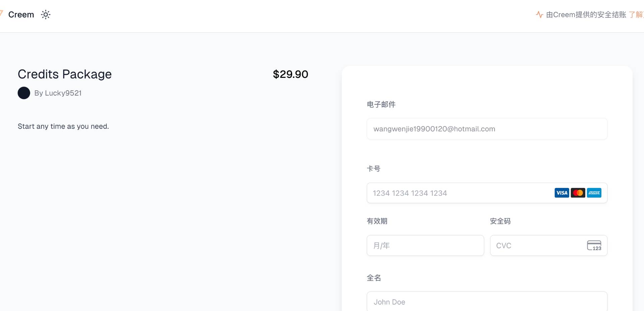The image size is (644, 311).
Task: Click the Visa card logo
Action: [x=561, y=193]
